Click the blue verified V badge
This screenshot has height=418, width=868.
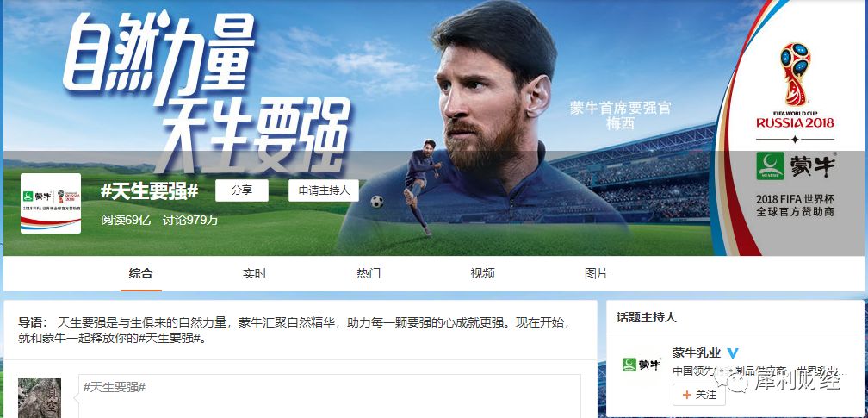click(733, 353)
